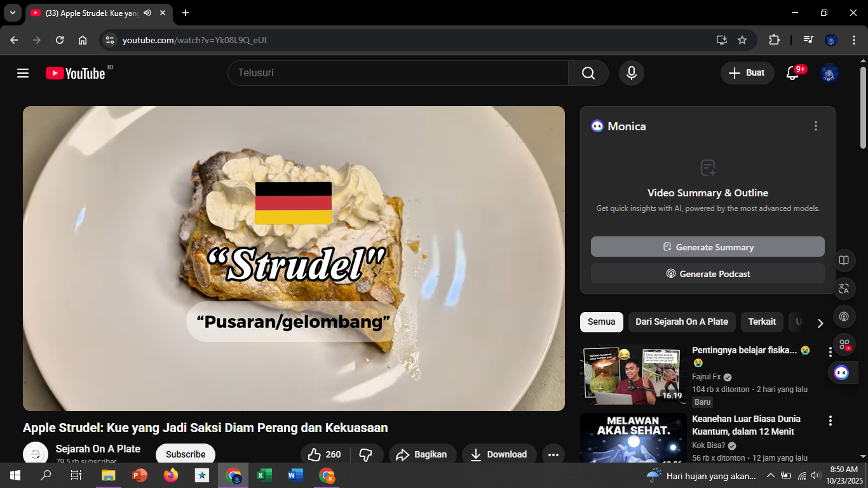868x488 pixels.
Task: Open Windows taskbar search
Action: (46, 475)
